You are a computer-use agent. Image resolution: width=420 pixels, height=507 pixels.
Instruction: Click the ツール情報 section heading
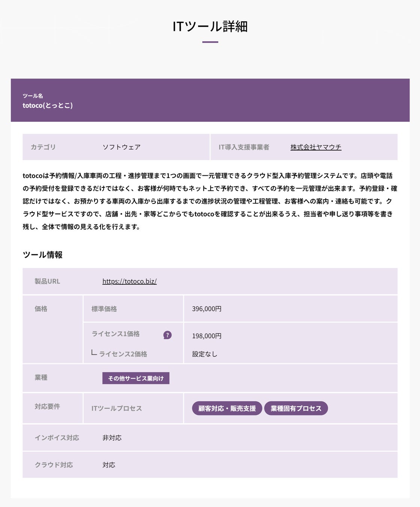click(x=43, y=255)
